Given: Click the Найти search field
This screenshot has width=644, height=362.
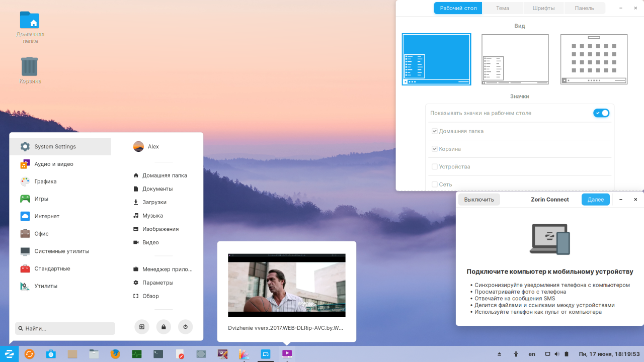Looking at the screenshot, I should coord(65,328).
